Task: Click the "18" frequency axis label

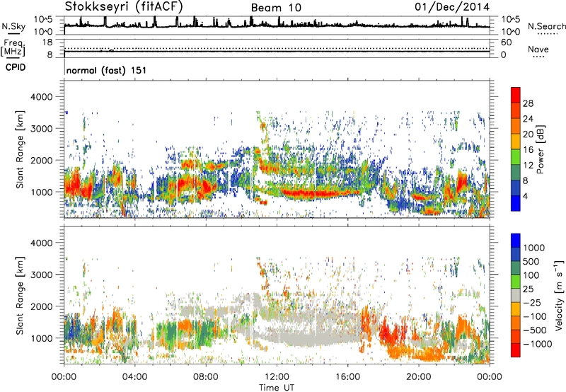Action: point(47,42)
